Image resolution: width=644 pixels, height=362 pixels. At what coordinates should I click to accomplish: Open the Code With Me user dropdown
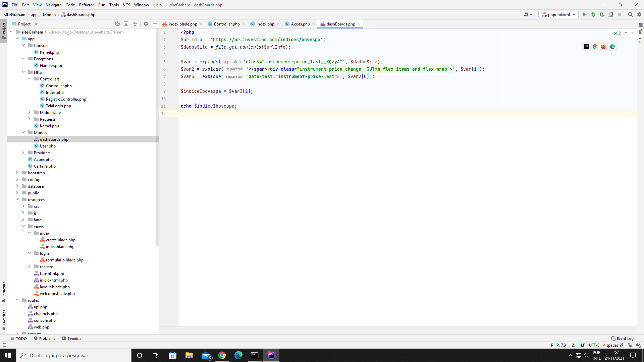click(x=528, y=14)
